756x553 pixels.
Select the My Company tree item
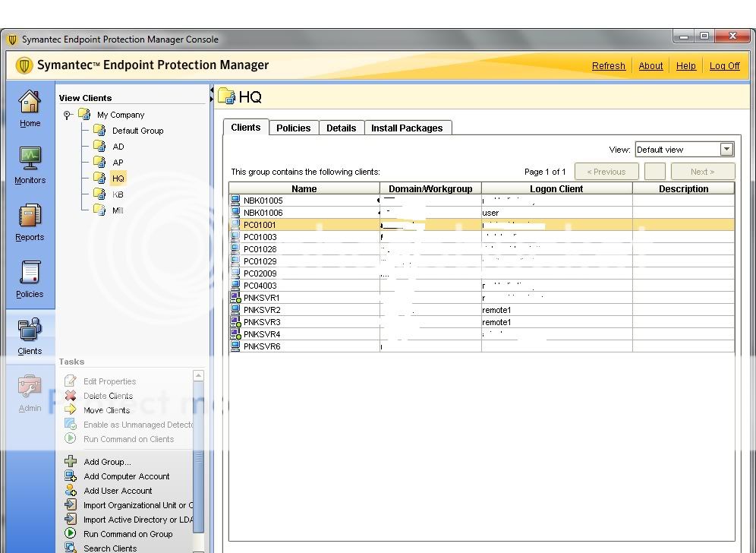[121, 115]
